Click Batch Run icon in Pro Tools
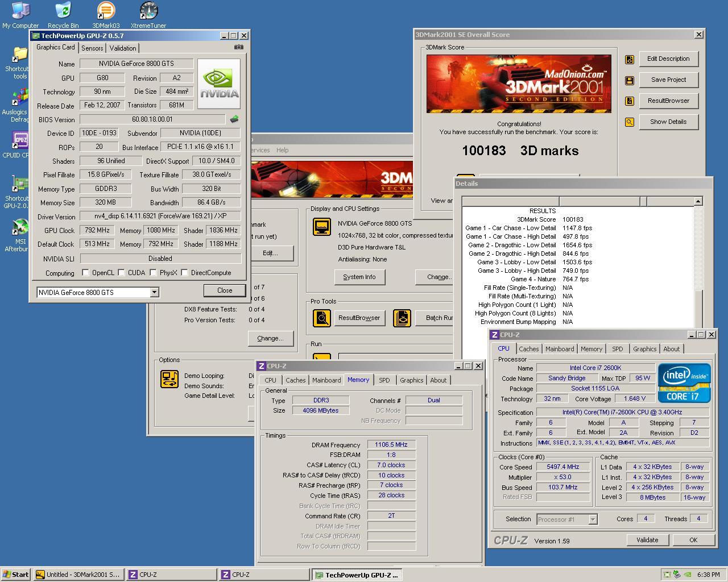 tap(402, 318)
